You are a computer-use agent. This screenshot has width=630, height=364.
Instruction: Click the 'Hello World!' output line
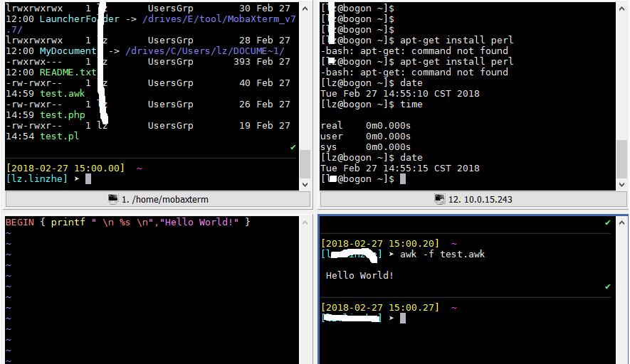(x=359, y=275)
